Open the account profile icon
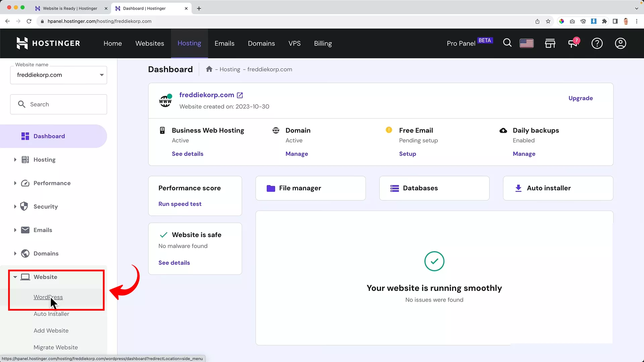 pos(621,43)
